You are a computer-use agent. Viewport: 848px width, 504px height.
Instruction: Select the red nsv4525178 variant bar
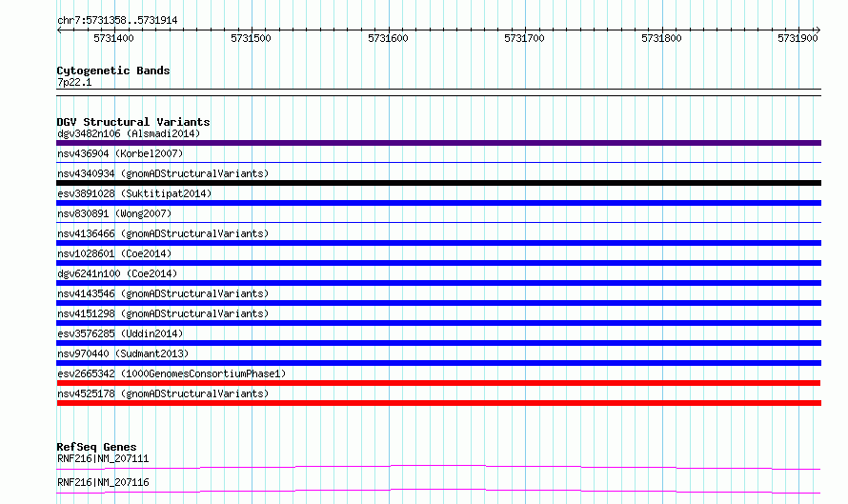pos(438,403)
